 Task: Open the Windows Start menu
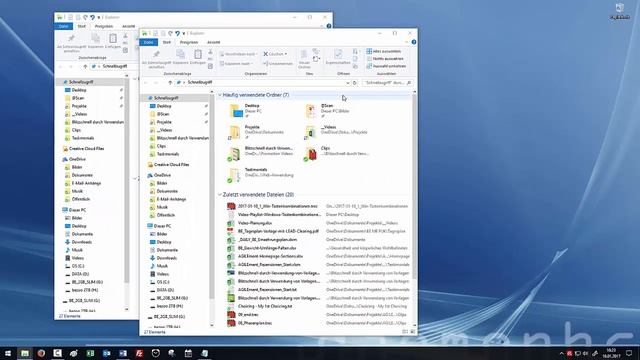[x=8, y=353]
